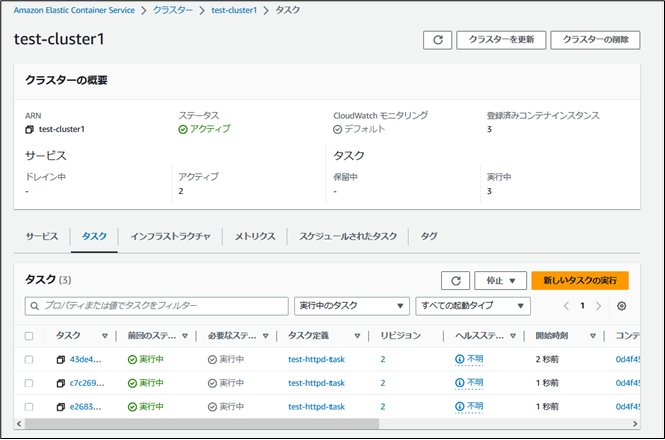Select the checkbox for task 43de4...
Screen dimensions: 665x440
(x=29, y=360)
